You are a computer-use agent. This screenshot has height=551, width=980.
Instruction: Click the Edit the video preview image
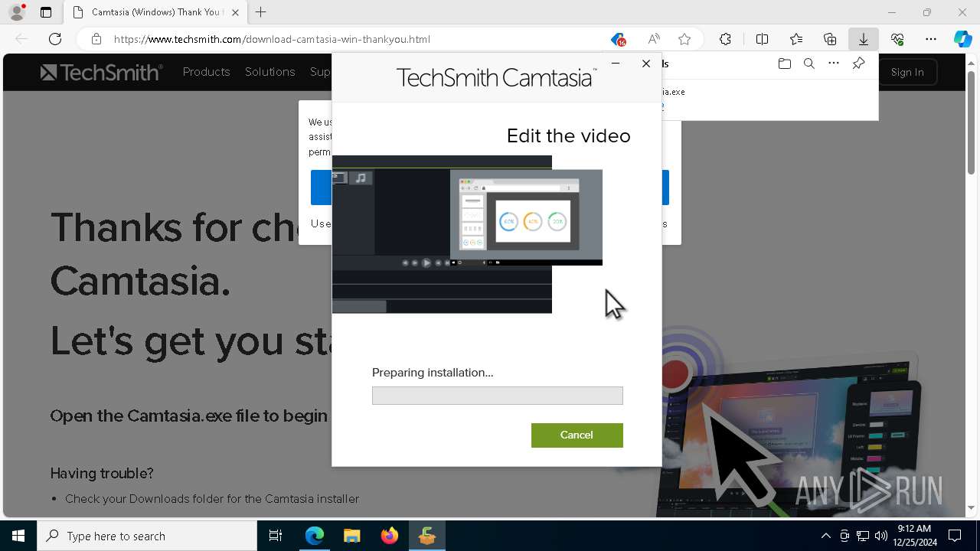[x=467, y=234]
